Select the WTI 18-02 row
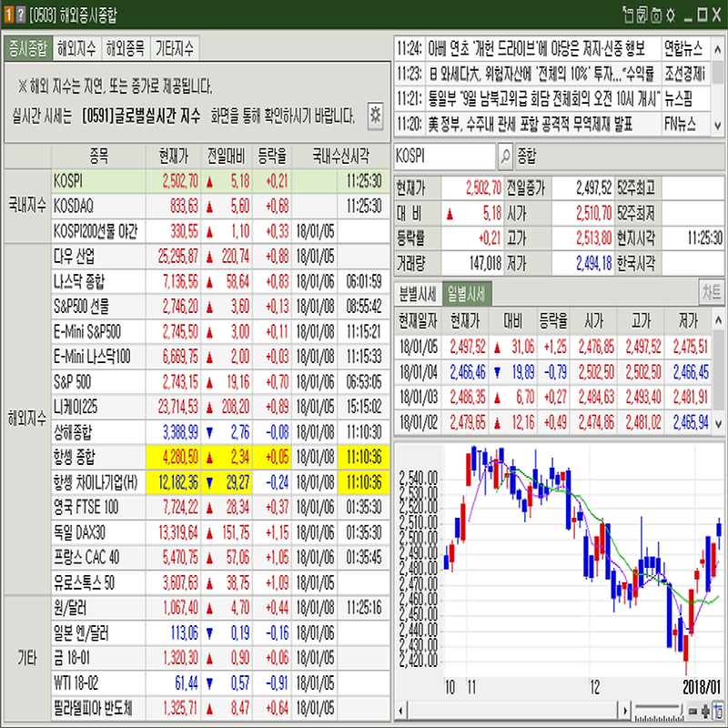The width and height of the screenshot is (728, 728). 220,683
